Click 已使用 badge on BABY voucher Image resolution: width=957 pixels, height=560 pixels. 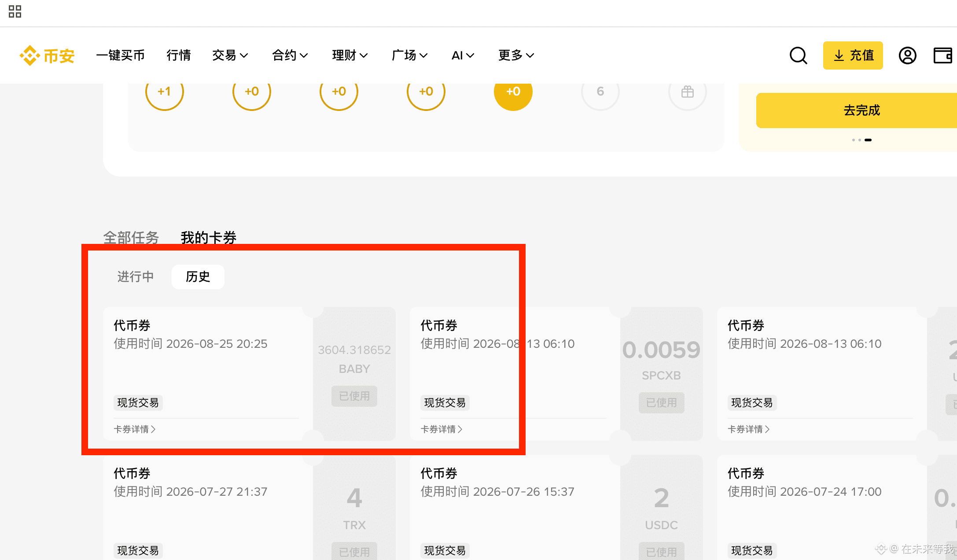coord(354,396)
